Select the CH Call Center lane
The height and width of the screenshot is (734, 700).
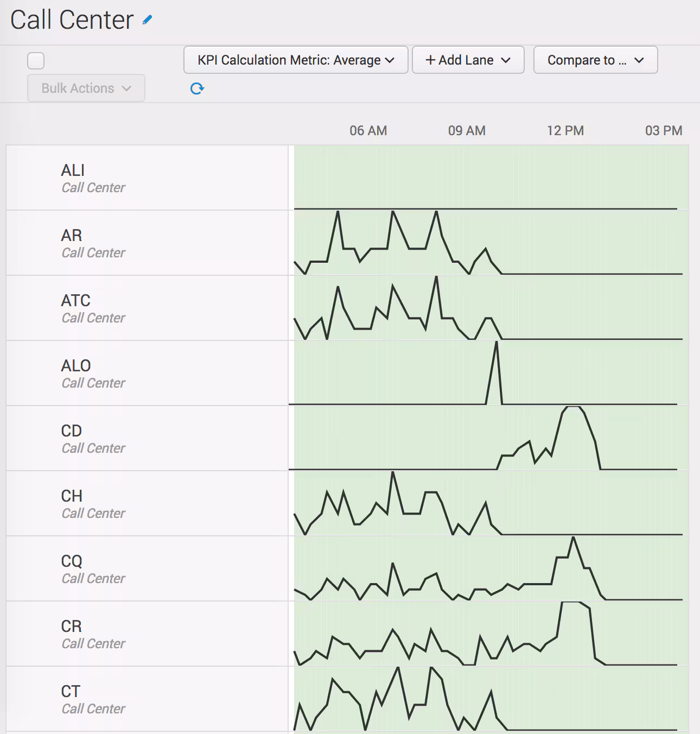[72, 496]
